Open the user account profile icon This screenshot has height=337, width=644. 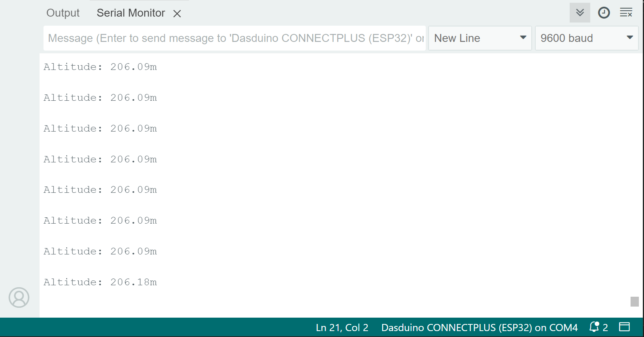pos(19,297)
